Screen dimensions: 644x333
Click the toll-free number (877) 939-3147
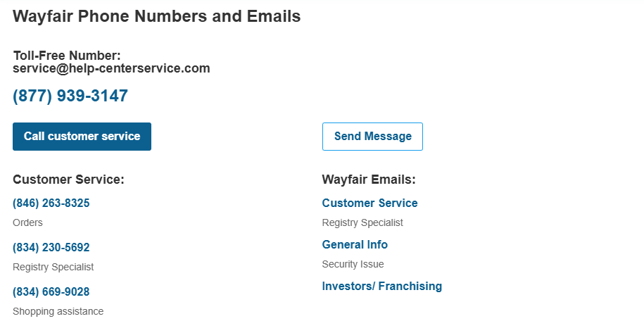tap(70, 96)
